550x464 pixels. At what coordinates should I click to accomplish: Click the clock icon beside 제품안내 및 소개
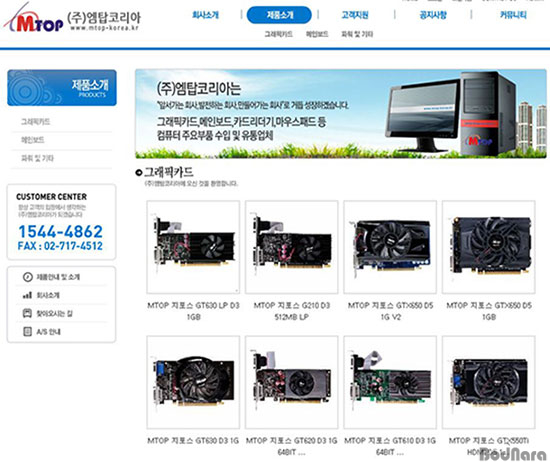pos(28,277)
